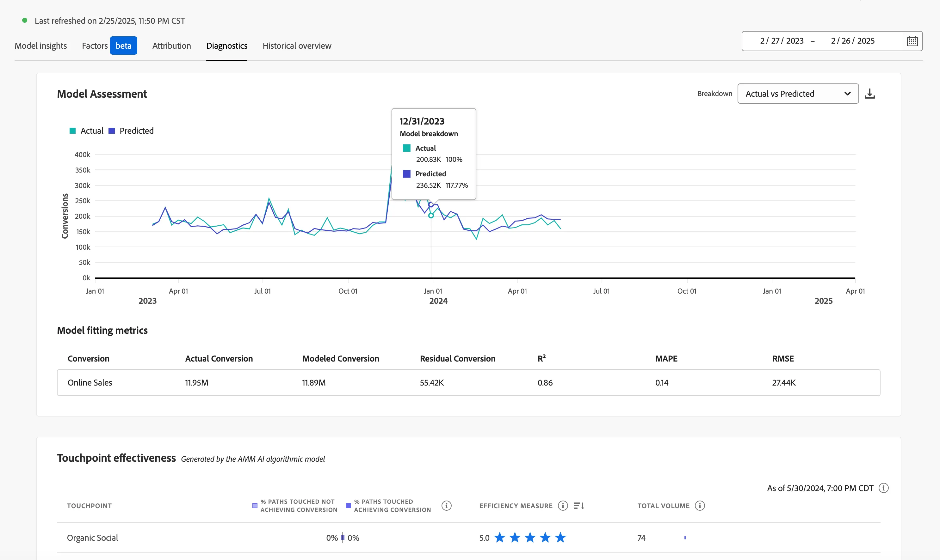Edit the start date 2/27/2023 field
Viewport: 940px width, 560px height.
click(x=782, y=41)
